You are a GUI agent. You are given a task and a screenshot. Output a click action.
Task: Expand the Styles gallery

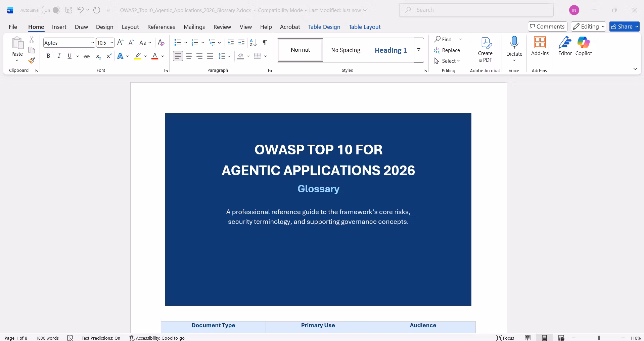[419, 50]
